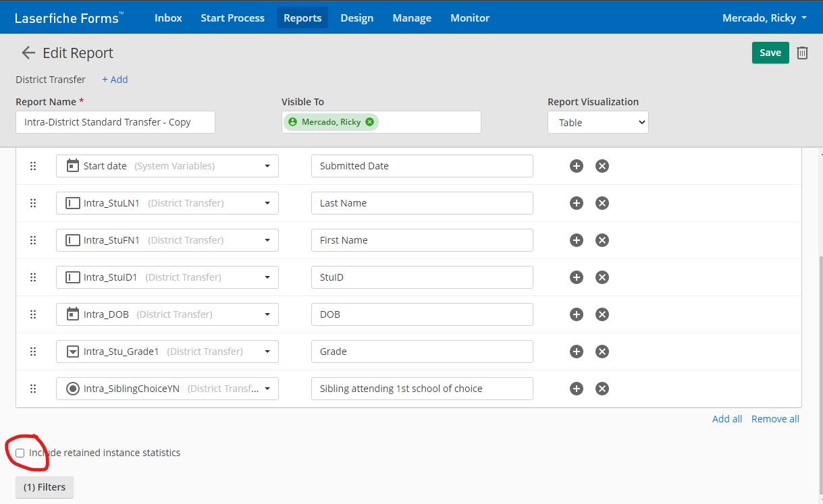This screenshot has width=823, height=504.
Task: Click the Report Name text field
Action: (x=115, y=122)
